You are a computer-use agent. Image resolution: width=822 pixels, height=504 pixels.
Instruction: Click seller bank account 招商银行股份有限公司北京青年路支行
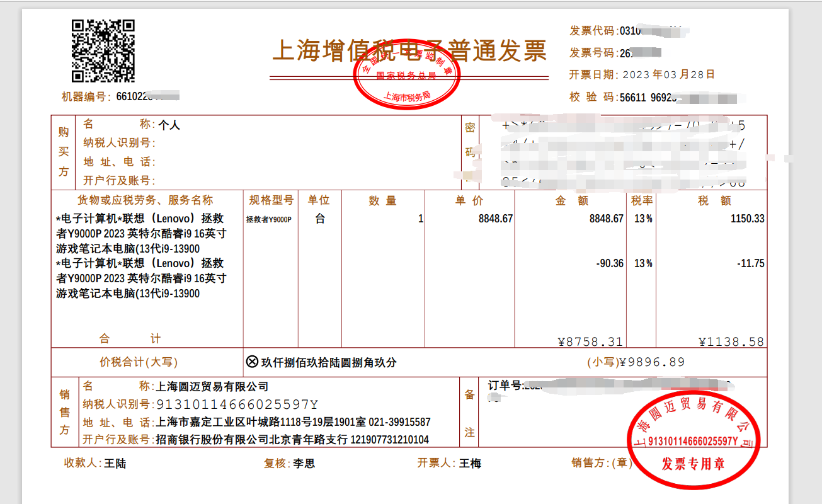[251, 439]
